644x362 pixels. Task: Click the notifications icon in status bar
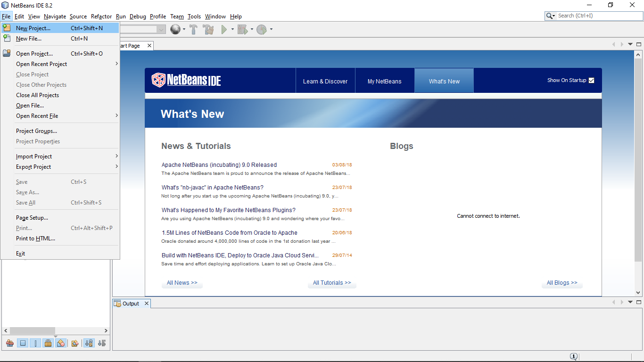pyautogui.click(x=574, y=357)
